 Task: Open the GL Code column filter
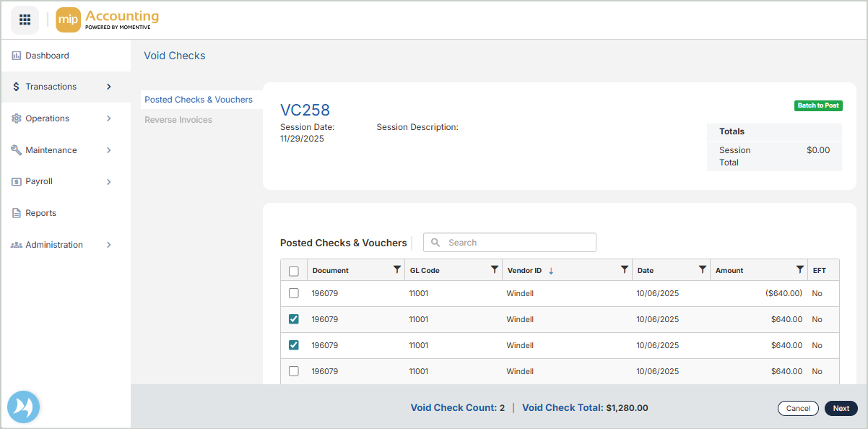point(494,269)
